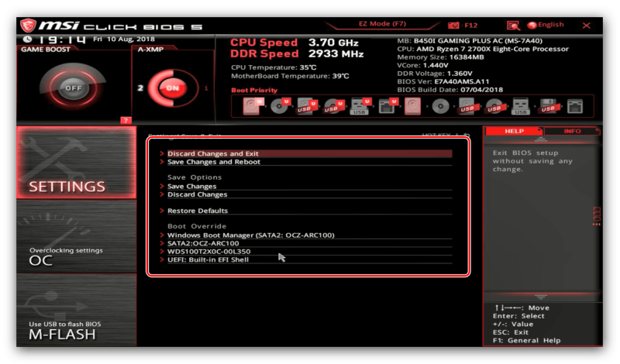Viewport: 620px width, 364px height.
Task: Click the Boot Priority label
Action: coord(254,90)
